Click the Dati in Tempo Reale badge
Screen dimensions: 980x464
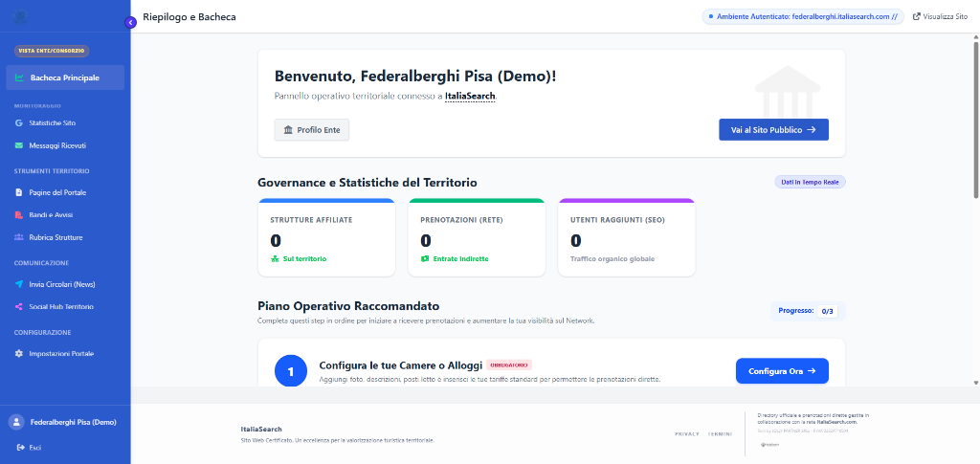point(810,183)
